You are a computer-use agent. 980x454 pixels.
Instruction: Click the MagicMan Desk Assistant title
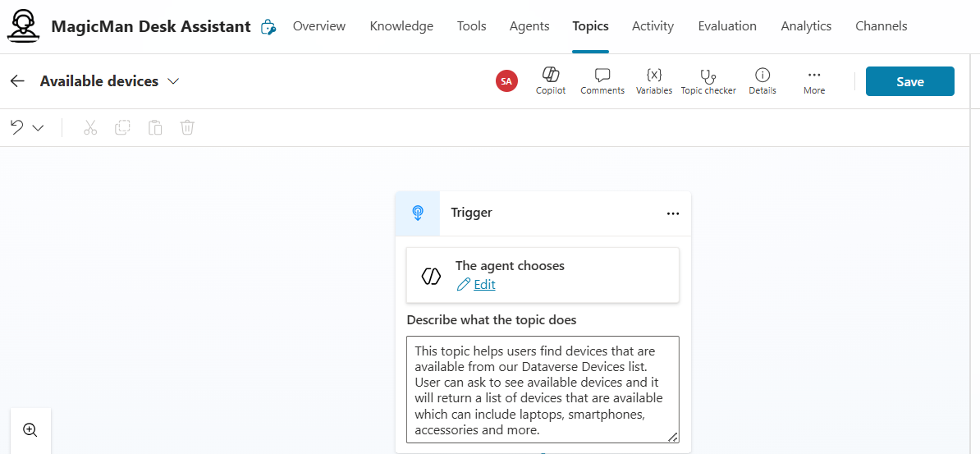(x=151, y=27)
